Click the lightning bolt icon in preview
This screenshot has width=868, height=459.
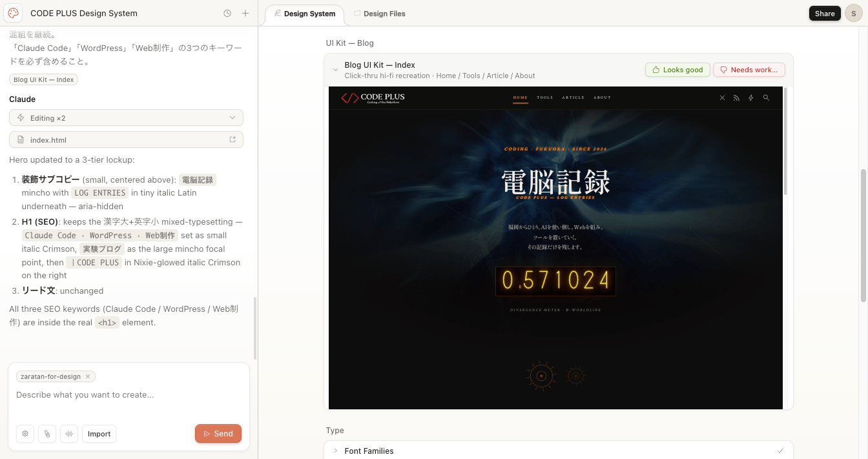tap(750, 97)
